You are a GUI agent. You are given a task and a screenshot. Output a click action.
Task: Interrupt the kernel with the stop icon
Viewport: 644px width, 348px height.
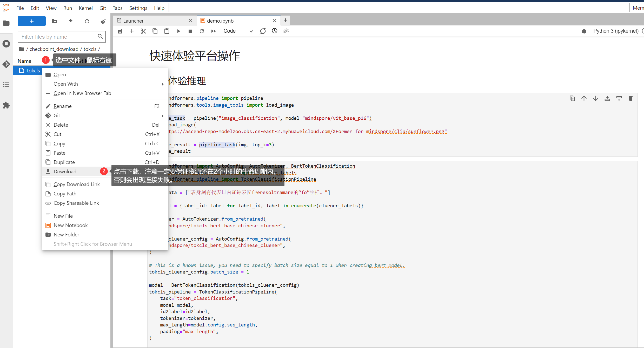pos(190,31)
